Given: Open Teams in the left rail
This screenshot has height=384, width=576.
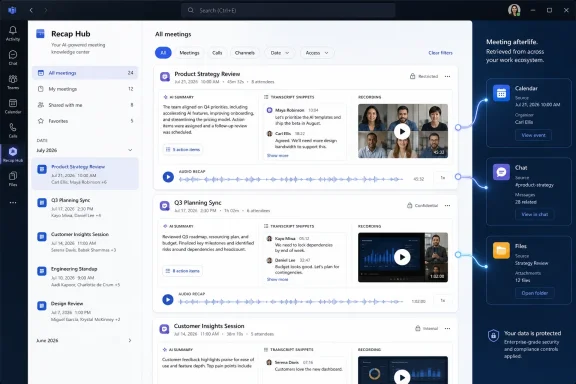Looking at the screenshot, I should (13, 82).
